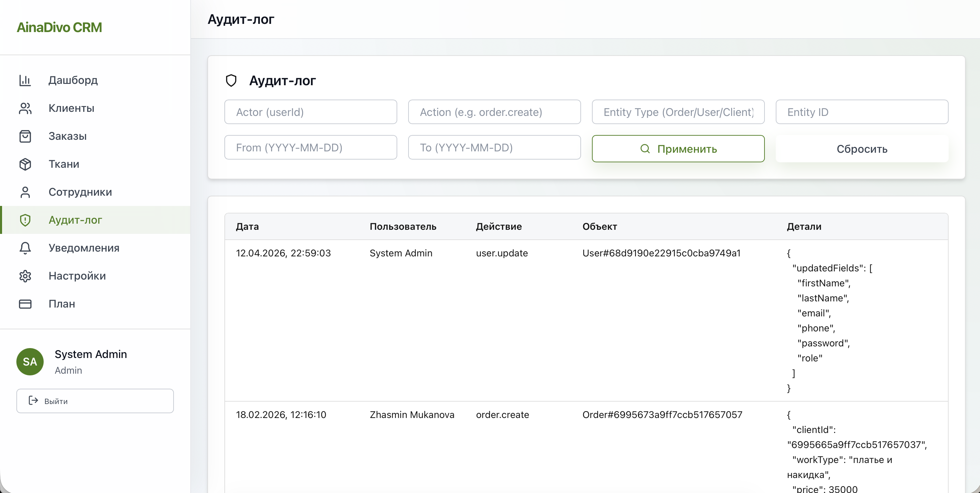Screen dimensions: 980x493
Task: Click the Аудит-лог shield icon in sidebar
Action: [x=25, y=220]
